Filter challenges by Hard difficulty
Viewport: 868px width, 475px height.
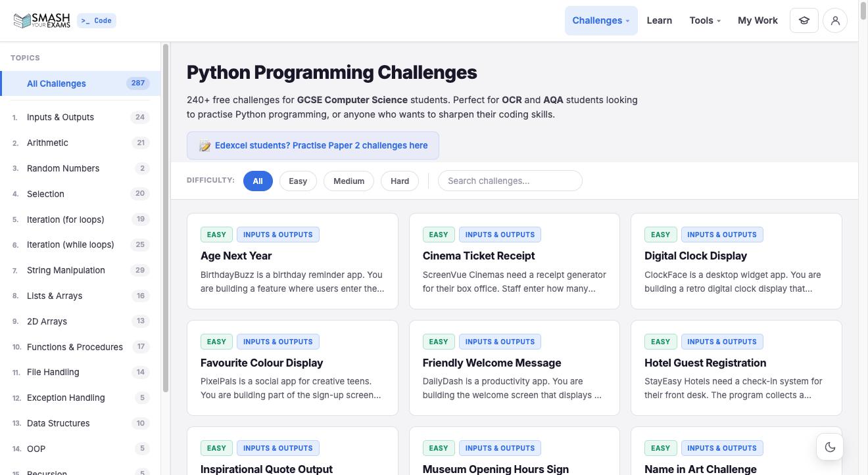[x=400, y=181]
